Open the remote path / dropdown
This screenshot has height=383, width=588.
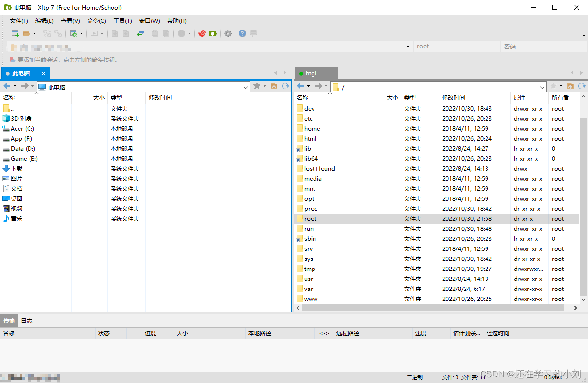click(x=542, y=87)
